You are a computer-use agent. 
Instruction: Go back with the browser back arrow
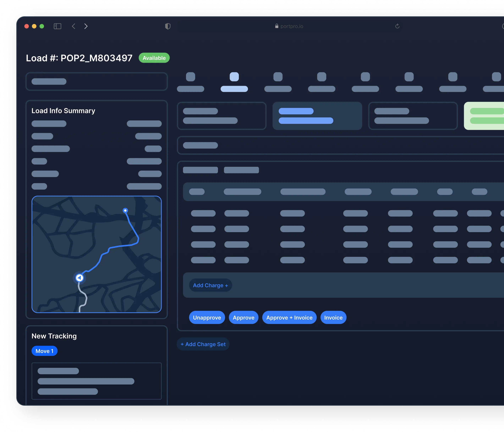tap(73, 26)
